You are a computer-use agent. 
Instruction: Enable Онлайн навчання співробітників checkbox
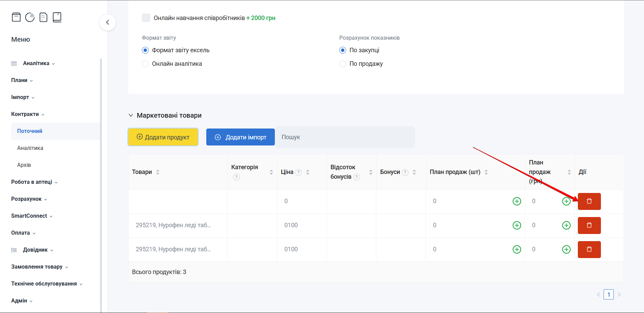[x=146, y=18]
